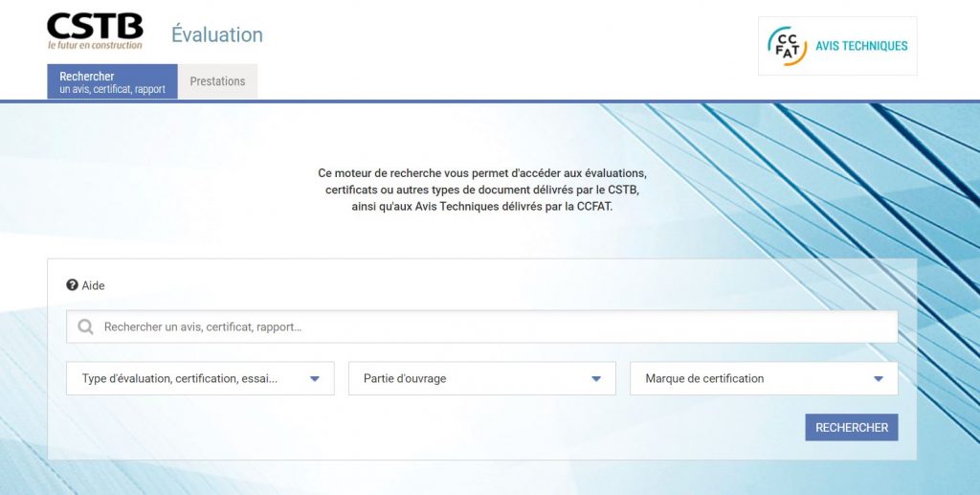Click the CCFAT circular logo icon
The image size is (980, 495).
(x=788, y=46)
